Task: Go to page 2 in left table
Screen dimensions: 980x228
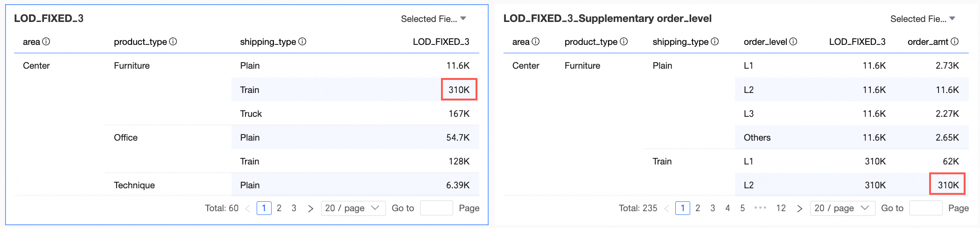Action: tap(279, 208)
